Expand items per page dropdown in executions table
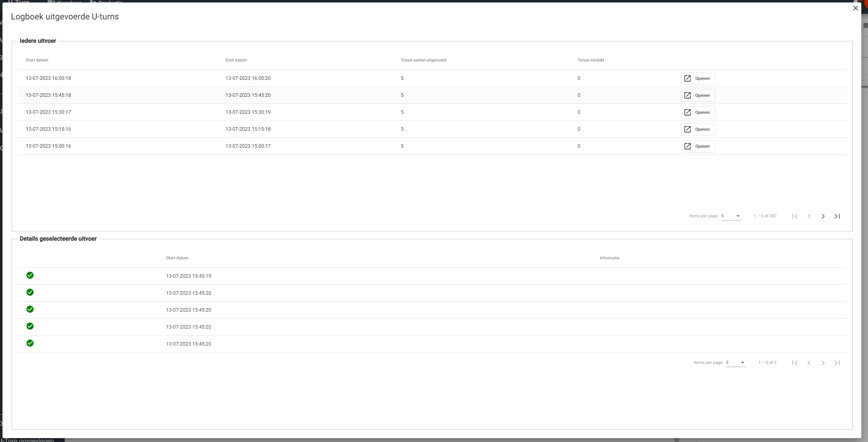 pyautogui.click(x=731, y=216)
